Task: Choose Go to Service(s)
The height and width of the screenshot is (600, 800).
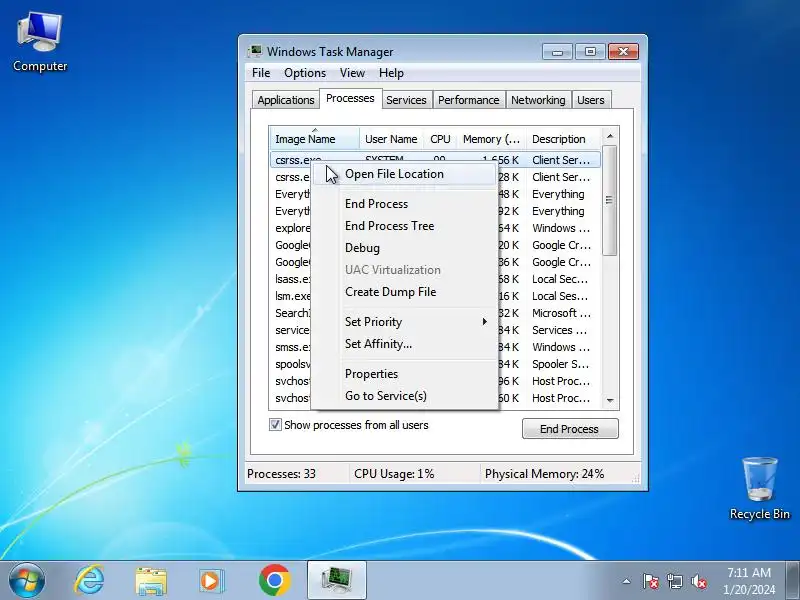Action: click(x=404, y=395)
